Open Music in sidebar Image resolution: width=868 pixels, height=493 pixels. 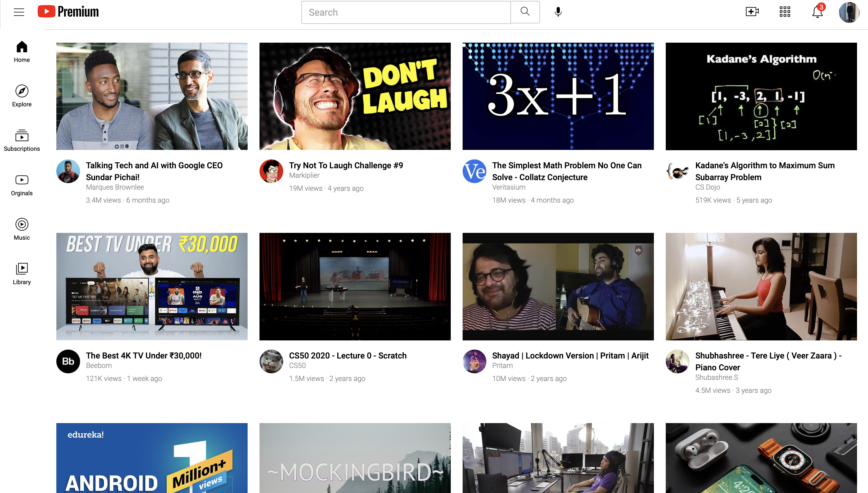point(22,229)
